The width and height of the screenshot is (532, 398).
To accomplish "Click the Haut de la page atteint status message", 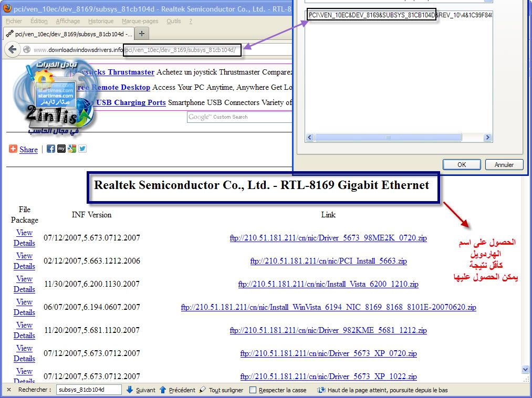I will tap(388, 390).
